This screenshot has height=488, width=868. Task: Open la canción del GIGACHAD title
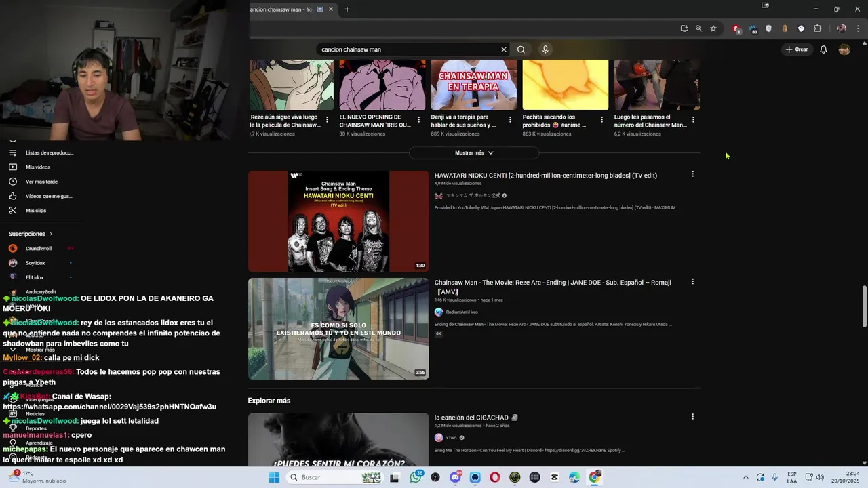(476, 418)
